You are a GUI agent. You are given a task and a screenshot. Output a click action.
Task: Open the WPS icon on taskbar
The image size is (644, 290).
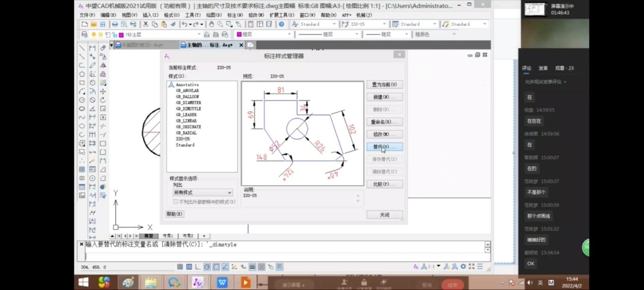(x=222, y=281)
